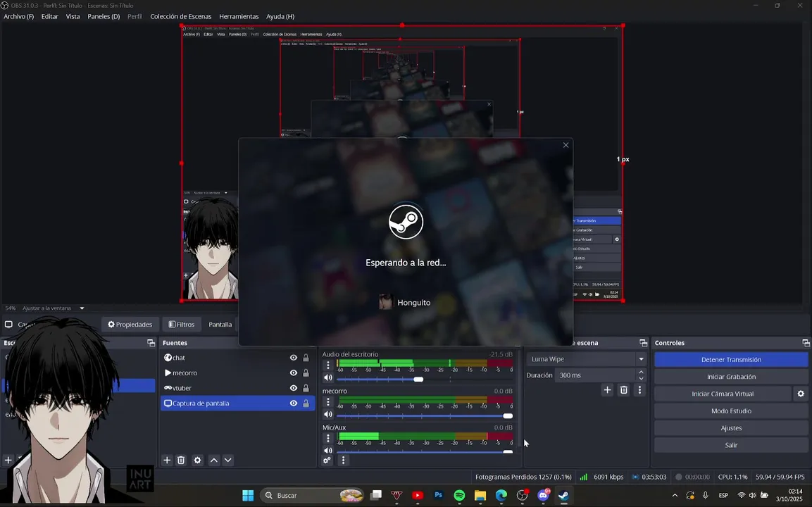812x507 pixels.
Task: Decrease the Duración value with the down arrow
Action: 641,379
